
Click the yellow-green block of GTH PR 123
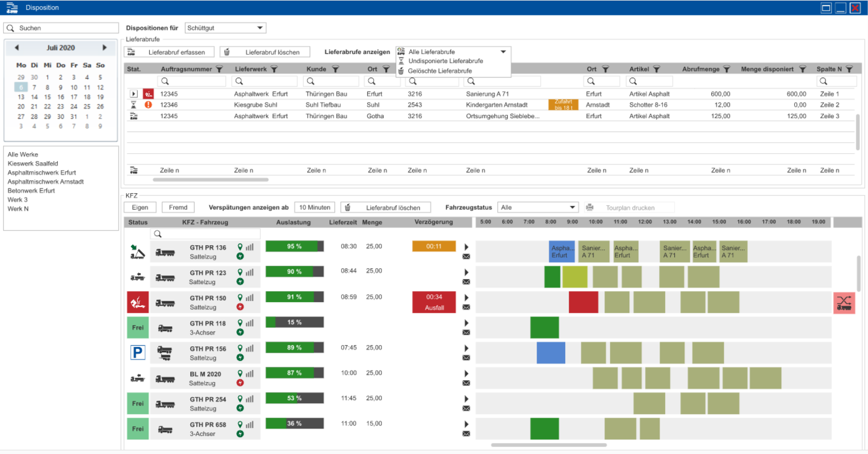[575, 277]
